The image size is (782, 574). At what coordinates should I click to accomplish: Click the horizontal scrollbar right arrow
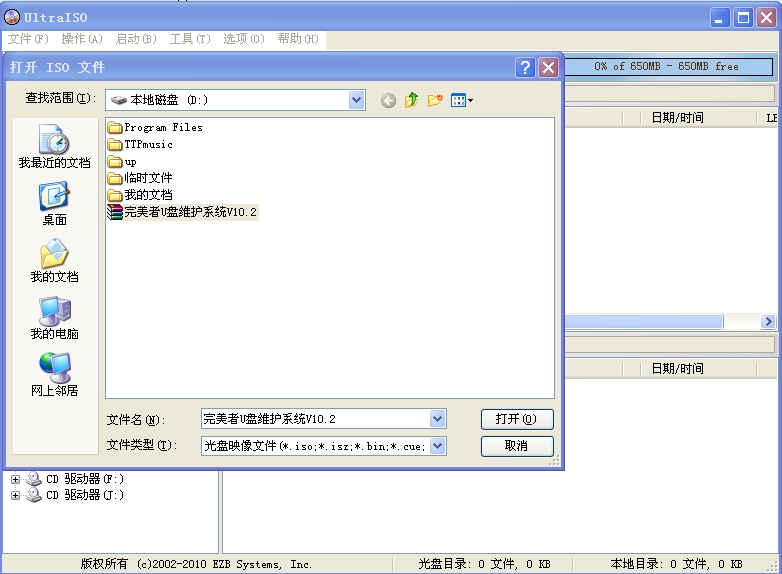pos(768,322)
